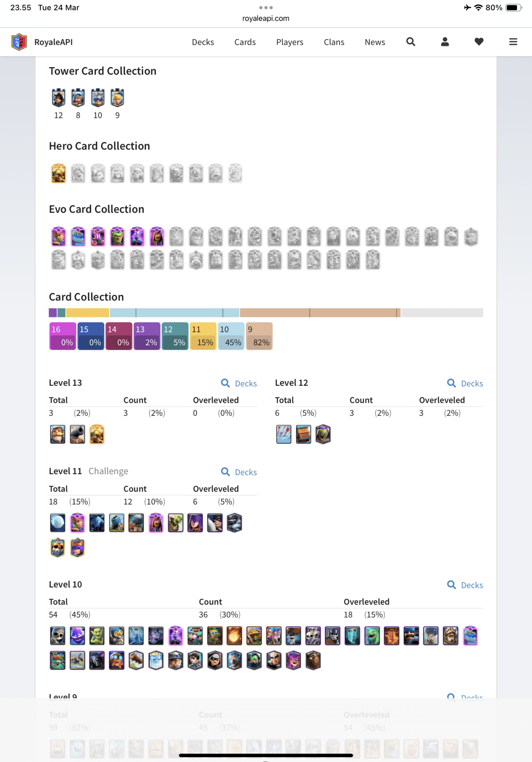Click the RoyaleAPI shield logo

[19, 42]
